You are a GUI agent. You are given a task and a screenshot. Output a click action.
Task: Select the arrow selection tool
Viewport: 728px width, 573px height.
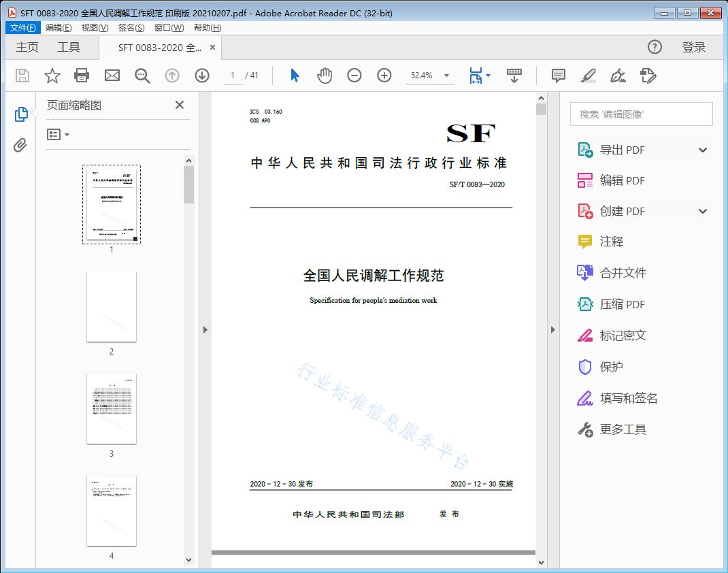point(295,76)
